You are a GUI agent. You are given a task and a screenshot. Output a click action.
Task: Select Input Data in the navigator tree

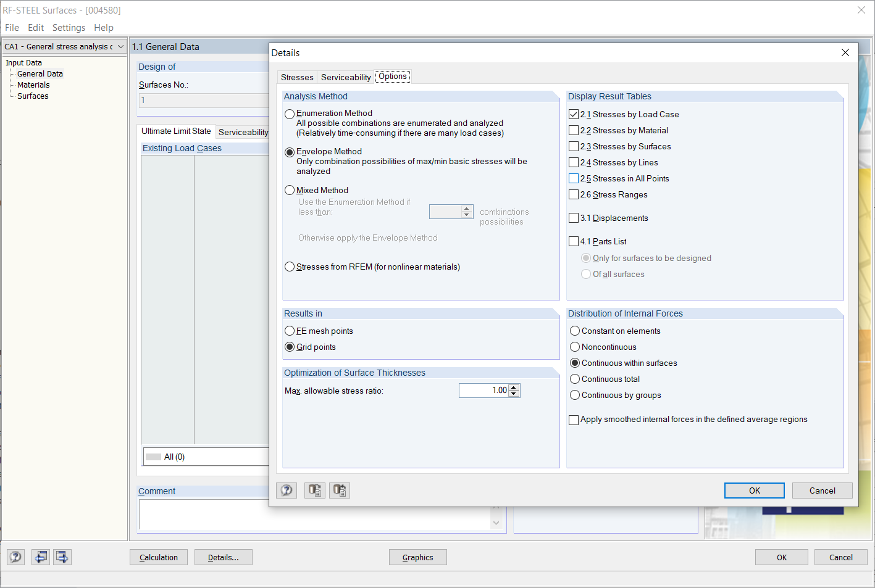click(24, 62)
